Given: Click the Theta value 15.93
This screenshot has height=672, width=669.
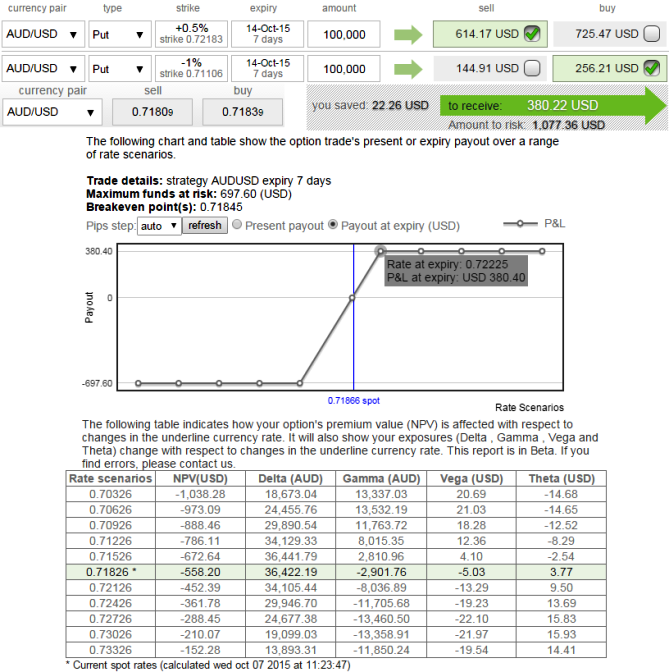Looking at the screenshot, I should pyautogui.click(x=561, y=634).
